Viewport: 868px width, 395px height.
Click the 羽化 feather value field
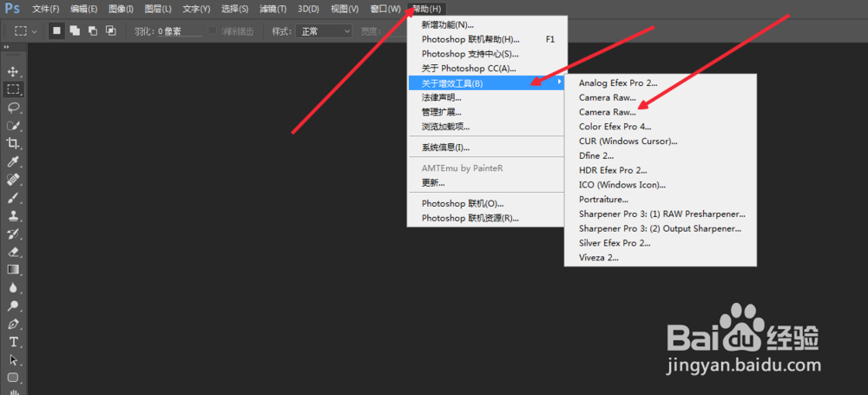179,31
